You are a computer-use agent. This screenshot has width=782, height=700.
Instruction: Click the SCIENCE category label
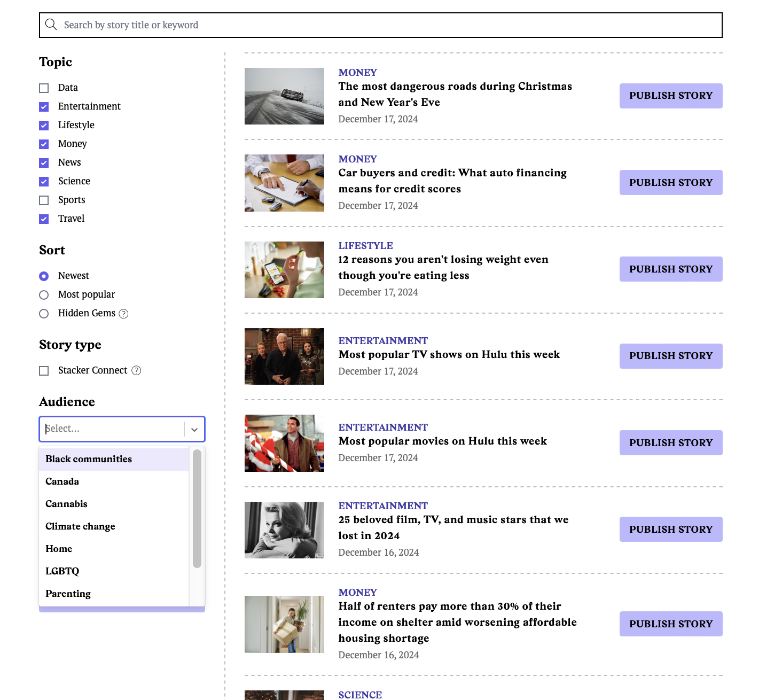(360, 695)
